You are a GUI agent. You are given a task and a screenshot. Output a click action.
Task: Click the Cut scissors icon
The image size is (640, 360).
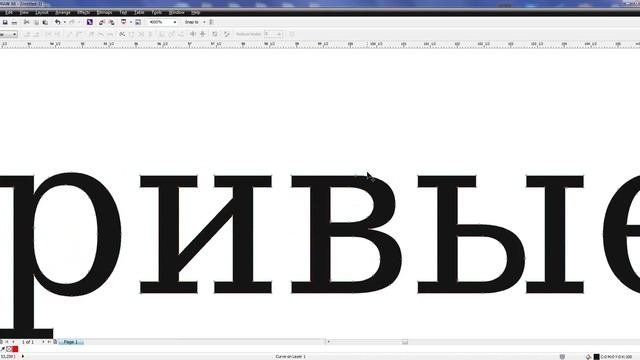tap(27, 22)
